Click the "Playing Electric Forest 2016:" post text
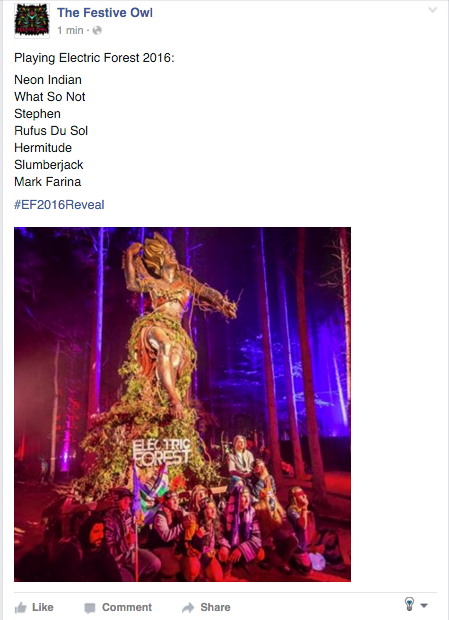 click(94, 58)
